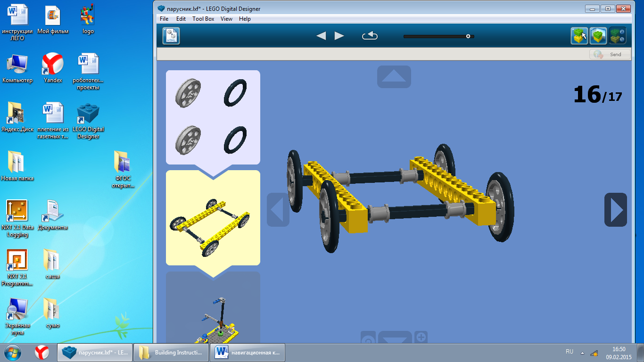Viewport: 644px width, 362px height.
Task: Switch to навигационная к... Word taskbar button
Action: coord(248,352)
